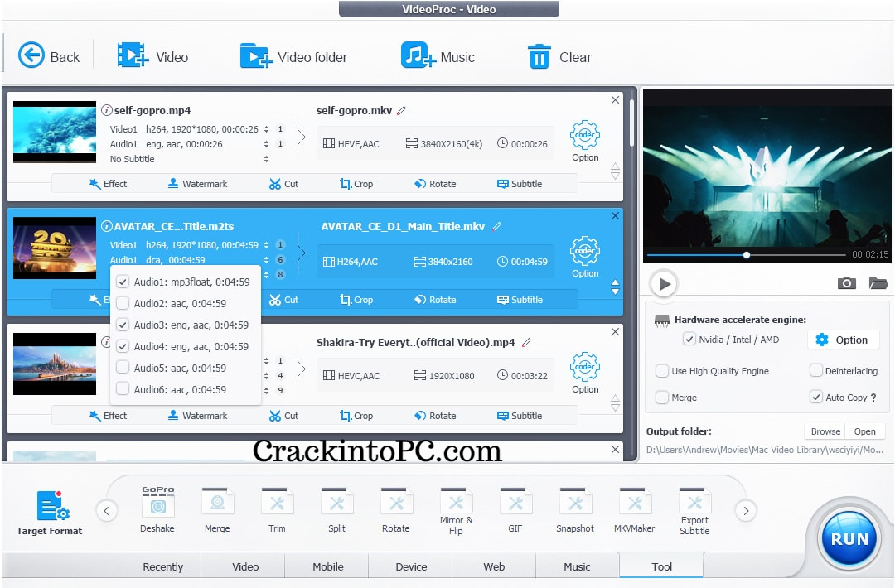895x588 pixels.
Task: Select the Mirror & Flip tool
Action: (x=456, y=510)
